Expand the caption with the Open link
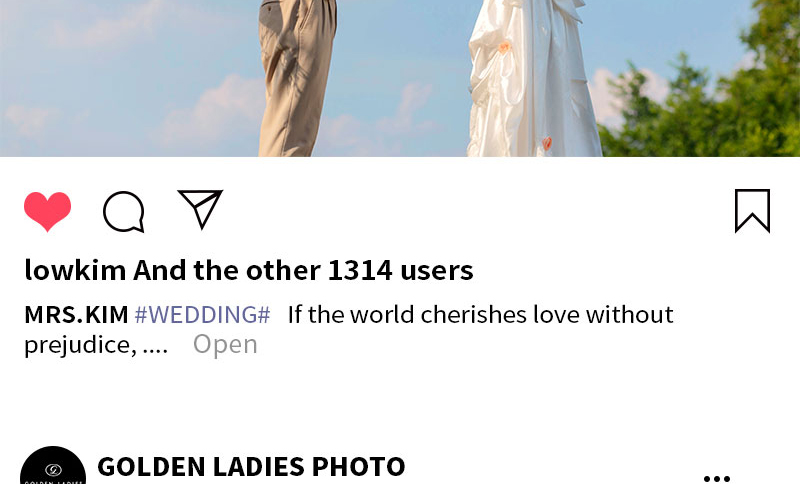 click(x=225, y=344)
